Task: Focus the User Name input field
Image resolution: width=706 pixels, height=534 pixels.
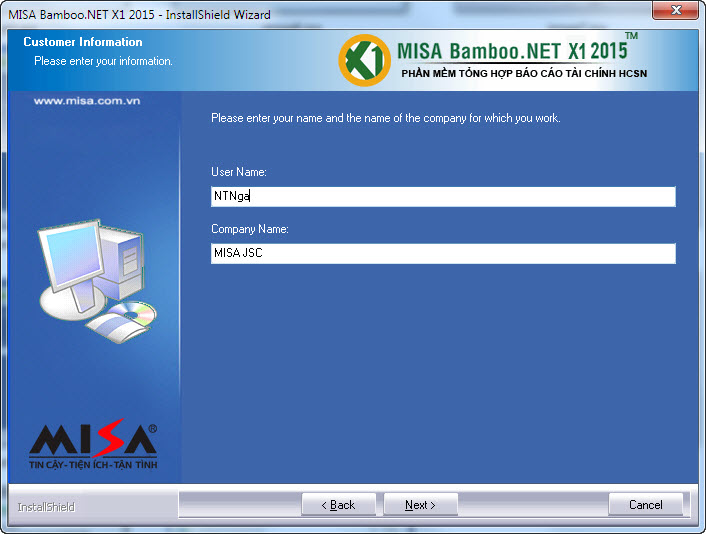Action: tap(443, 197)
